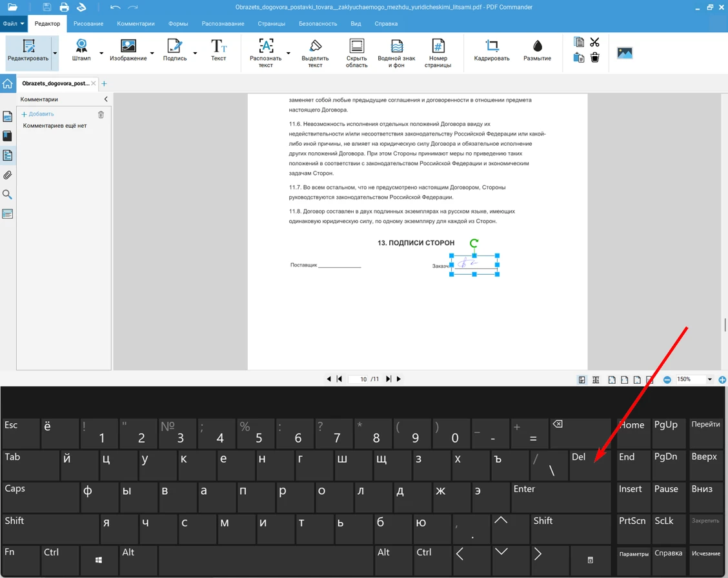Viewport: 728px width, 578px height.
Task: Toggle the left Shift key
Action: click(x=49, y=528)
